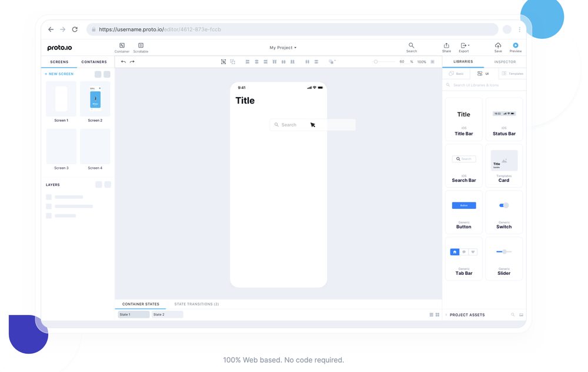Click the checkbox next to the Layers header

[x=99, y=184]
